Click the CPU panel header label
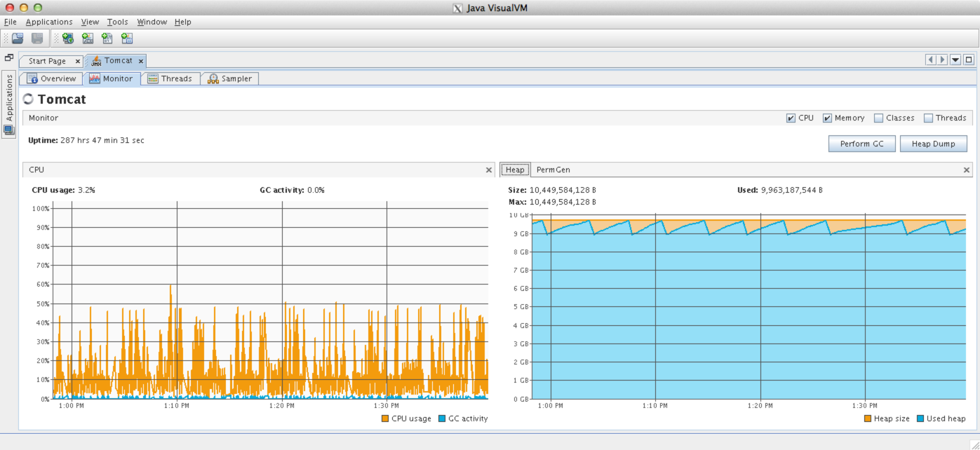 point(36,170)
